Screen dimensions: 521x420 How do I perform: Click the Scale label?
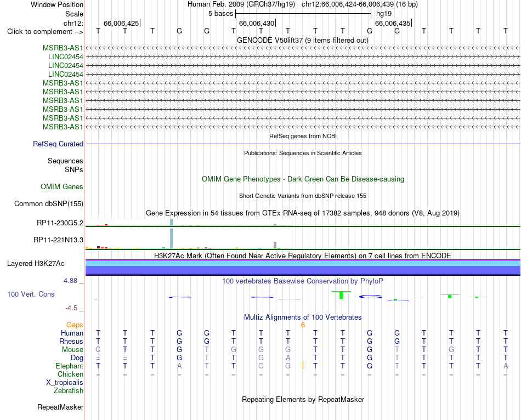74,14
